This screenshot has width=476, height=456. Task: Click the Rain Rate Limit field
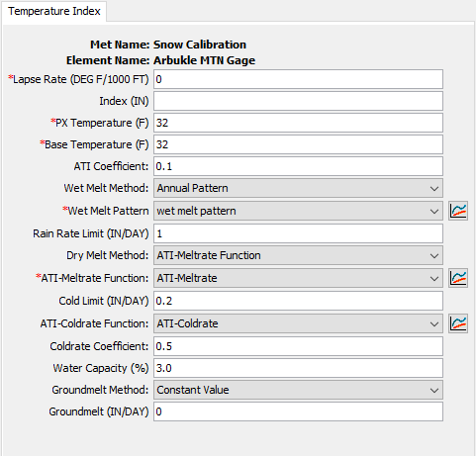coord(298,233)
